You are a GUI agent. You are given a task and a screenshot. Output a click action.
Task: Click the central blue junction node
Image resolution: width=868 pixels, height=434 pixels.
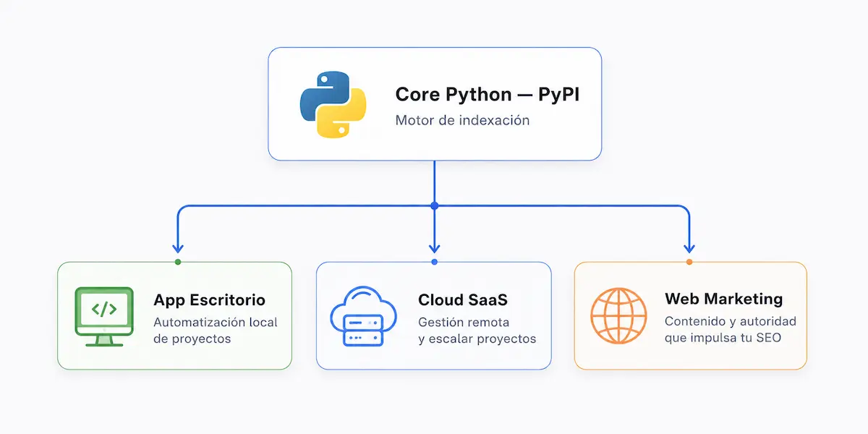click(x=434, y=206)
